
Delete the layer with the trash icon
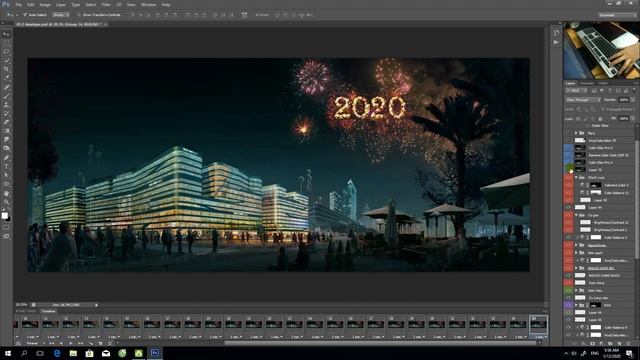[628, 344]
